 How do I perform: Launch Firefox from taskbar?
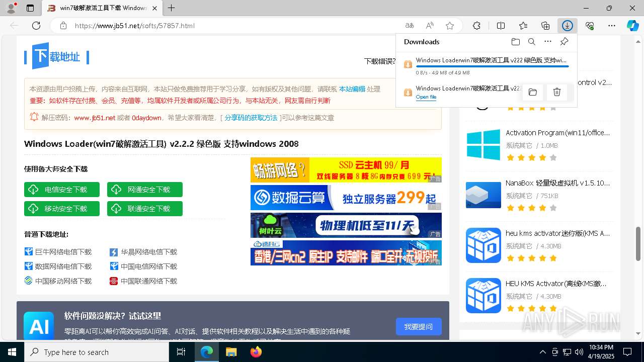(x=256, y=352)
